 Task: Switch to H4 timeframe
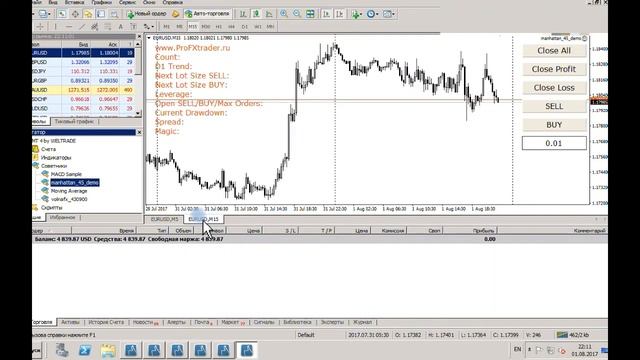[x=232, y=27]
